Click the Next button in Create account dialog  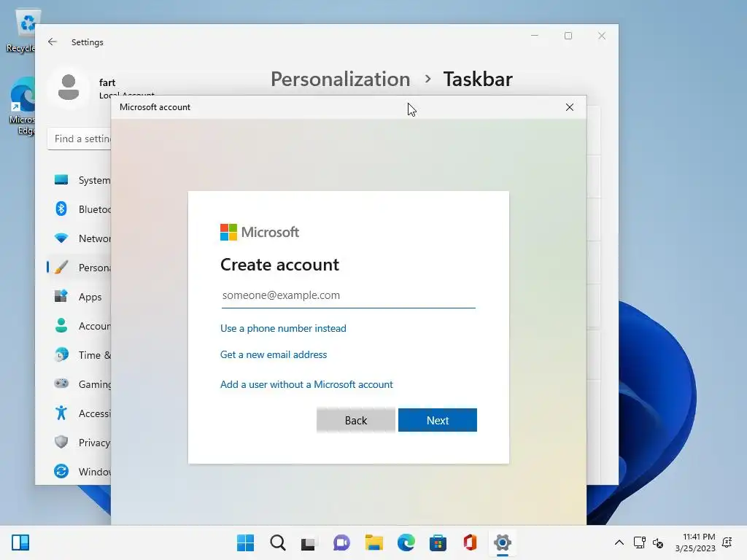click(x=438, y=420)
